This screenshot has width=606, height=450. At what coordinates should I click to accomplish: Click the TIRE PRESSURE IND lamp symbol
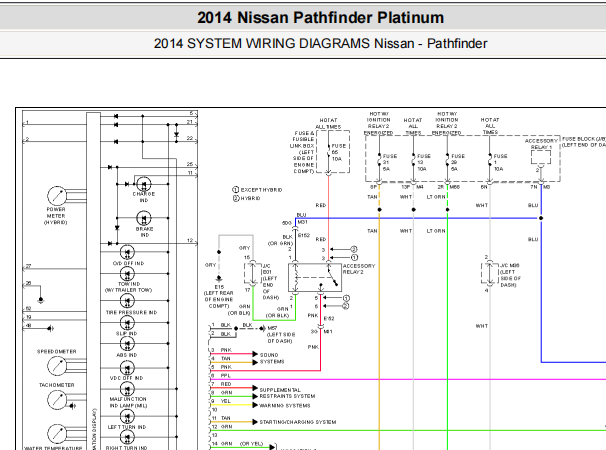tap(127, 301)
